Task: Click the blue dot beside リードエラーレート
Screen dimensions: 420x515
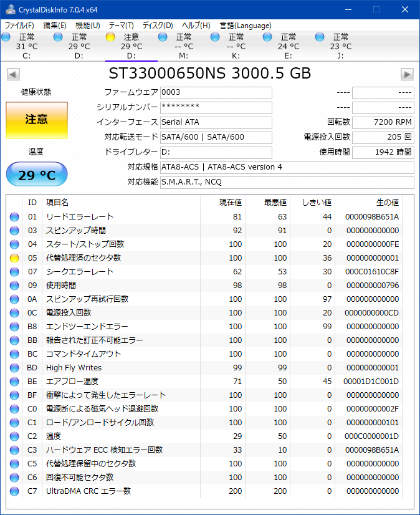Action: point(15,215)
